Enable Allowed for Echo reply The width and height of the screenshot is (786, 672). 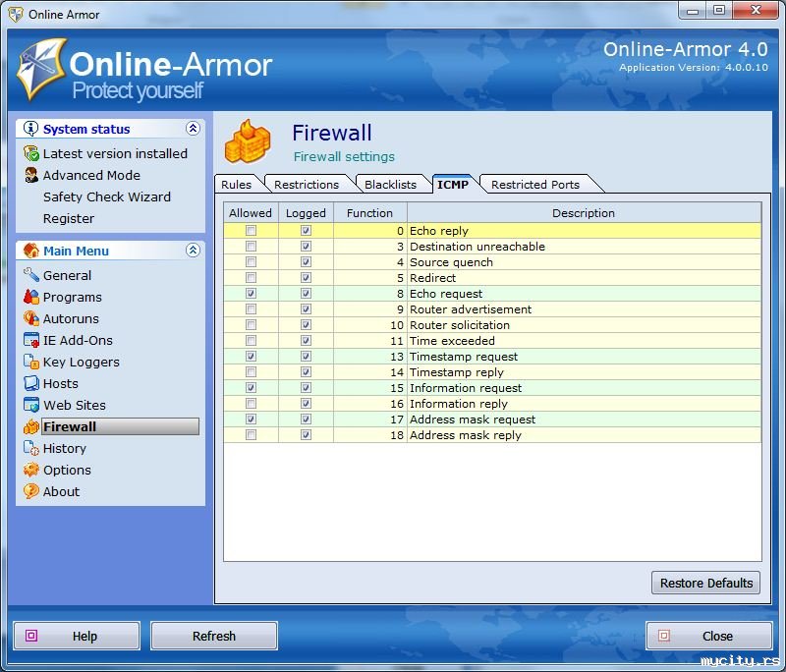tap(251, 231)
